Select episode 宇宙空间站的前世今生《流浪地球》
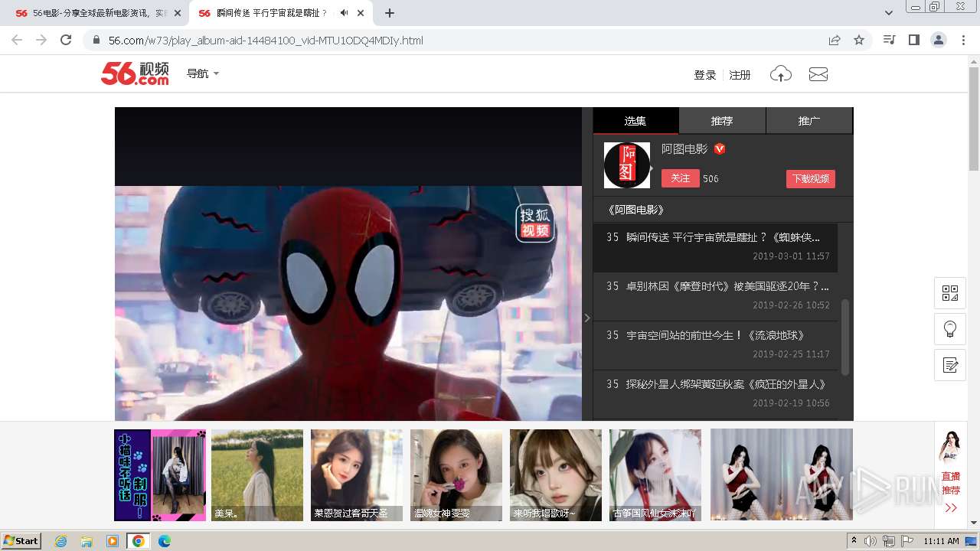980x551 pixels. (715, 344)
